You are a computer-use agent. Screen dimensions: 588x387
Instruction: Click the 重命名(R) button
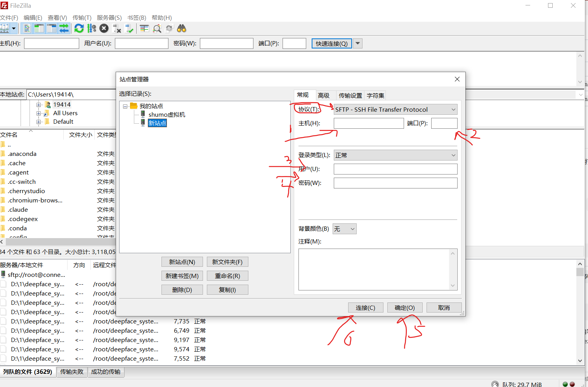pos(227,276)
